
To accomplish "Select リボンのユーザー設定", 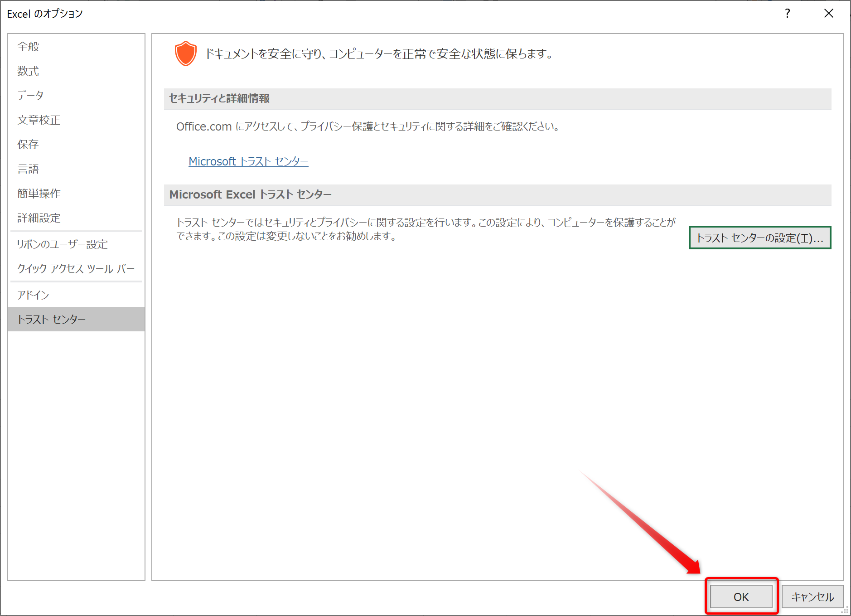I will tap(76, 244).
